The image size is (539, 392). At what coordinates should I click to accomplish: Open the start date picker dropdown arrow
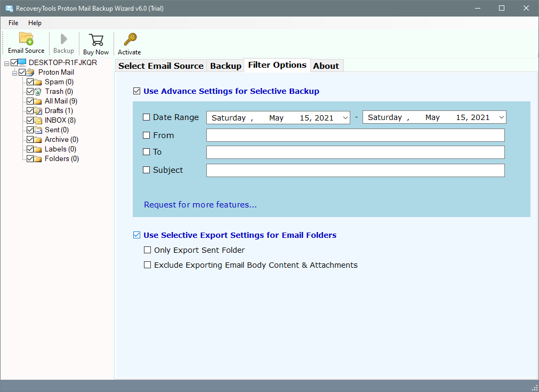click(345, 118)
